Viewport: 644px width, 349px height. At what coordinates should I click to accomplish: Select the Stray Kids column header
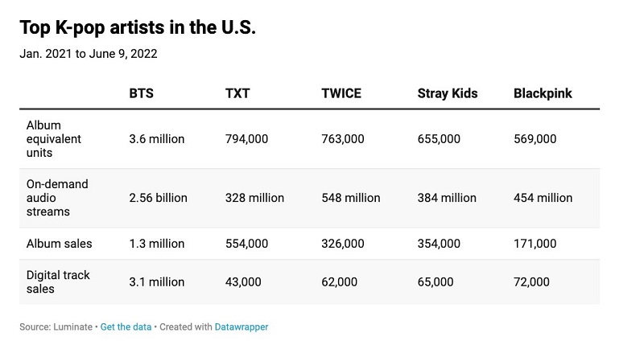coord(448,93)
